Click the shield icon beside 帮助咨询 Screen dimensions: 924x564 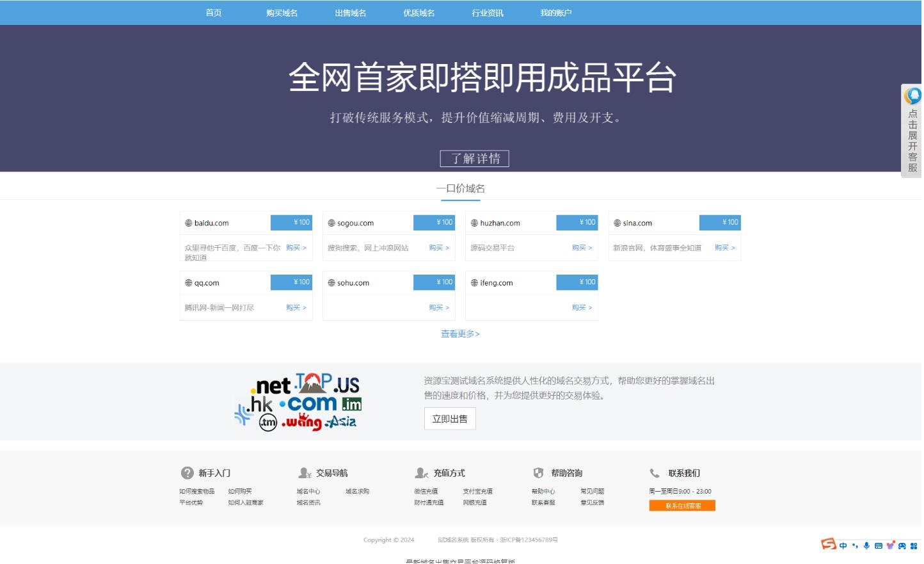(539, 473)
